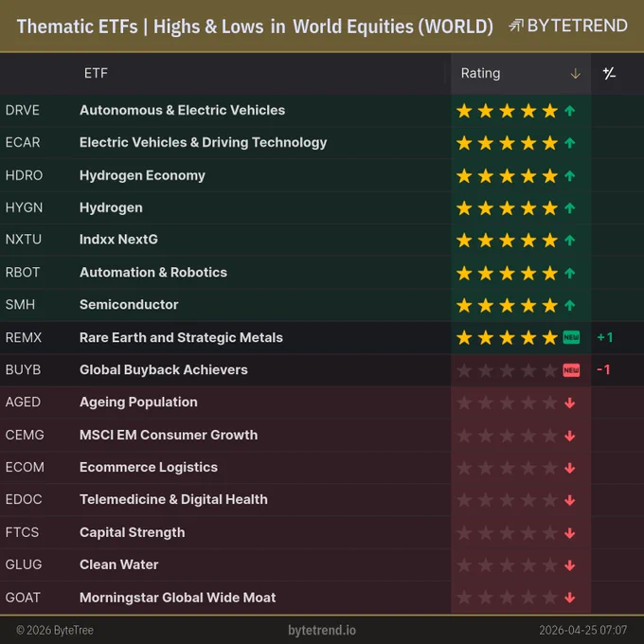Viewport: 644px width, 644px height.
Task: Click MSCI EM Consumer Growth name
Action: [169, 435]
